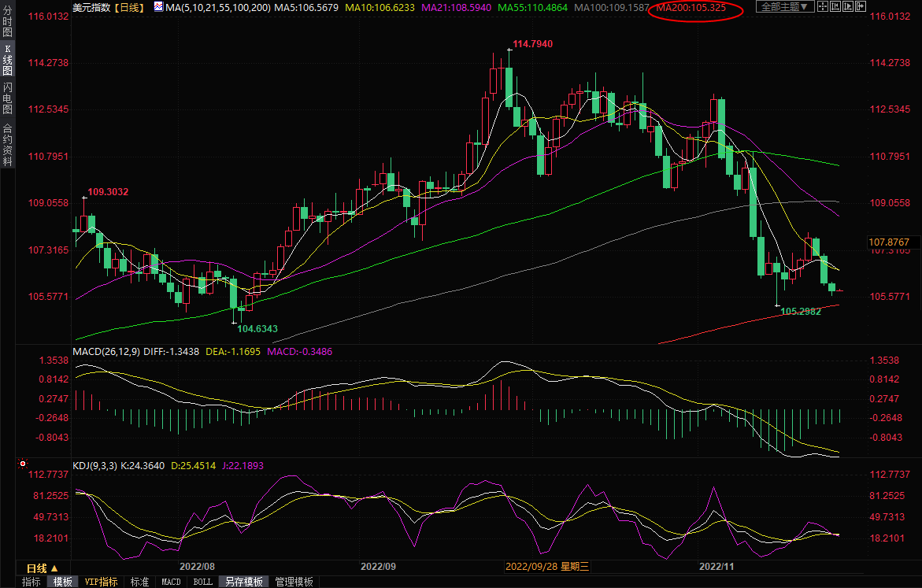Viewport: 922px width, 588px height.
Task: Select the 指标 bottom tab
Action: (31, 582)
